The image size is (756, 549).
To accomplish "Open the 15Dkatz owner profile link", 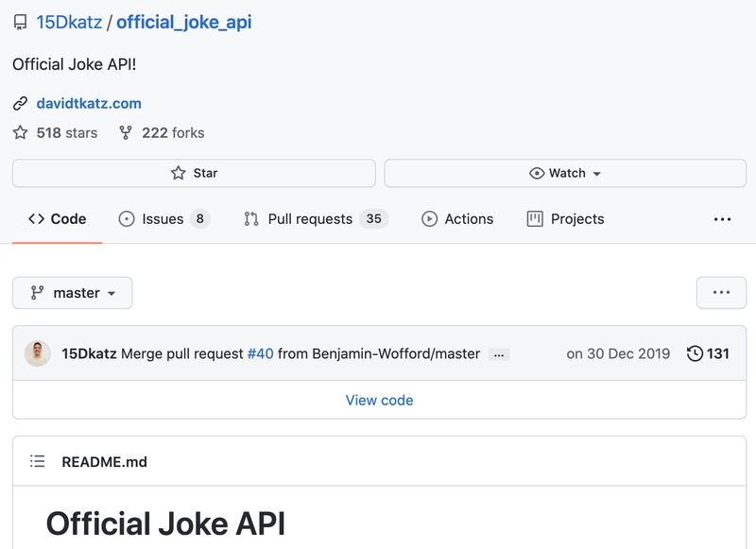I will click(69, 22).
